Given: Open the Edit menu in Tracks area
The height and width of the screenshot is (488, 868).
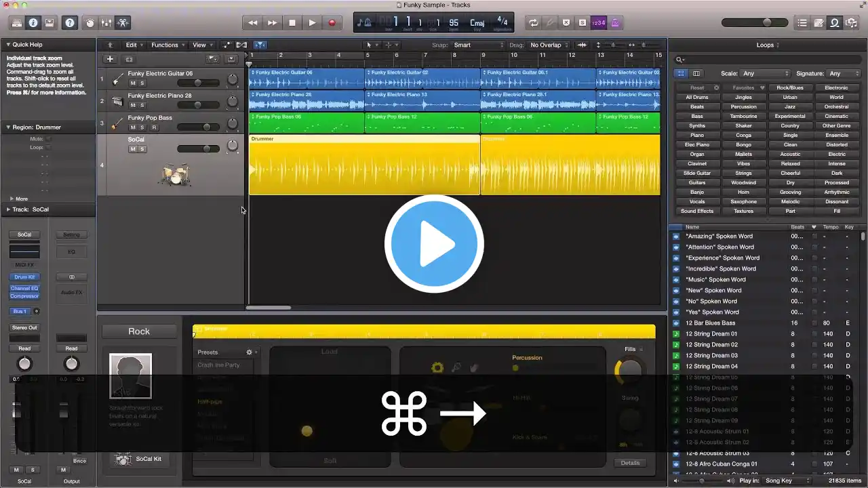Looking at the screenshot, I should pyautogui.click(x=134, y=45).
